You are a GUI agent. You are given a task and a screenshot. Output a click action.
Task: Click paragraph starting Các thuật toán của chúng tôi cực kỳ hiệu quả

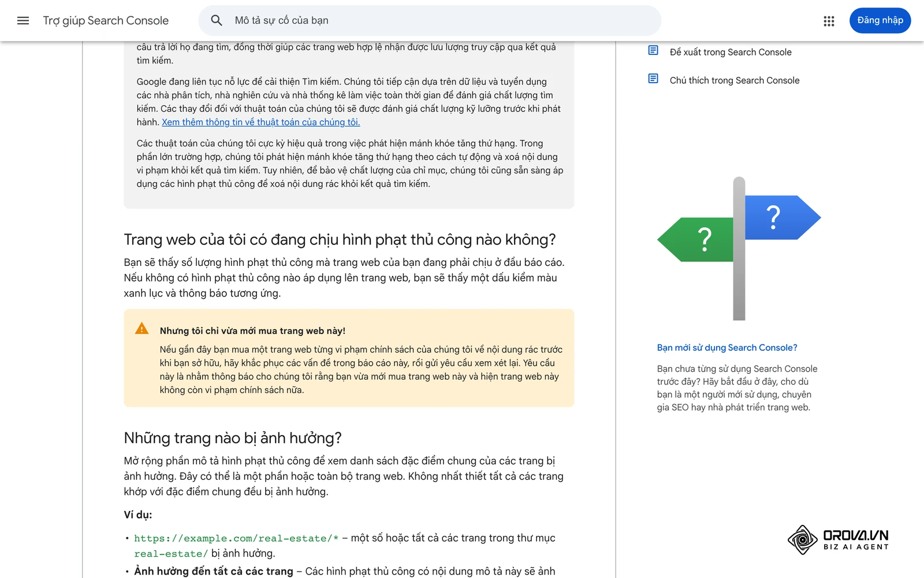pos(350,164)
